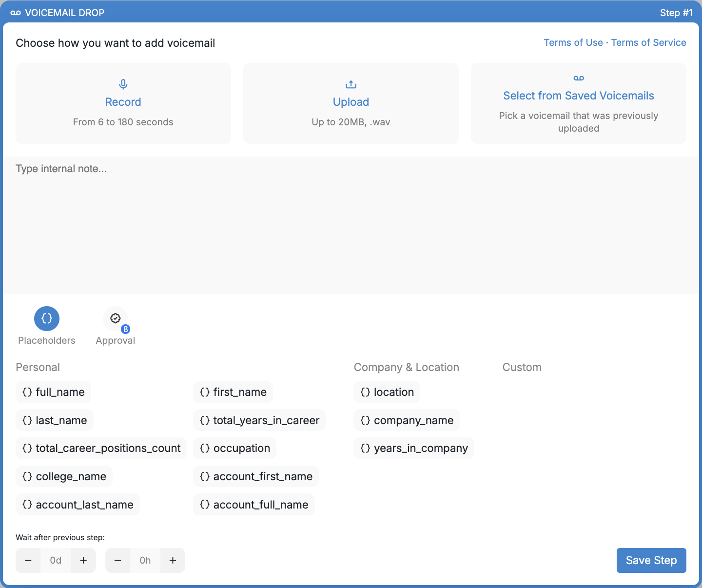
Task: Open the Terms of Service link
Action: 648,42
